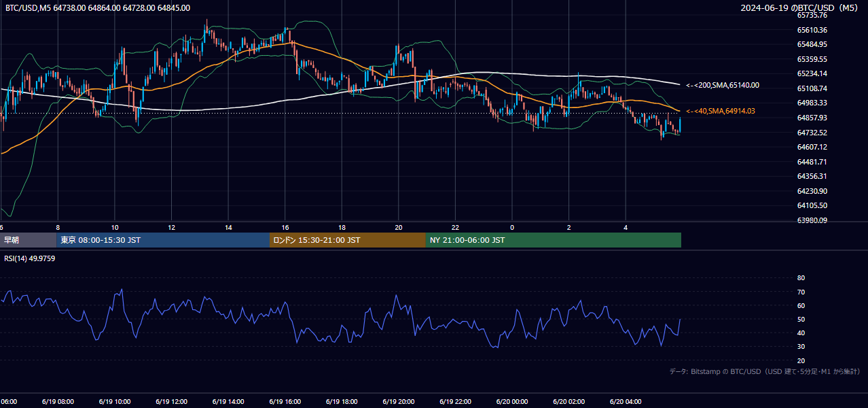Click hour label 8 under price chart
This screenshot has height=408, width=868.
pyautogui.click(x=58, y=227)
